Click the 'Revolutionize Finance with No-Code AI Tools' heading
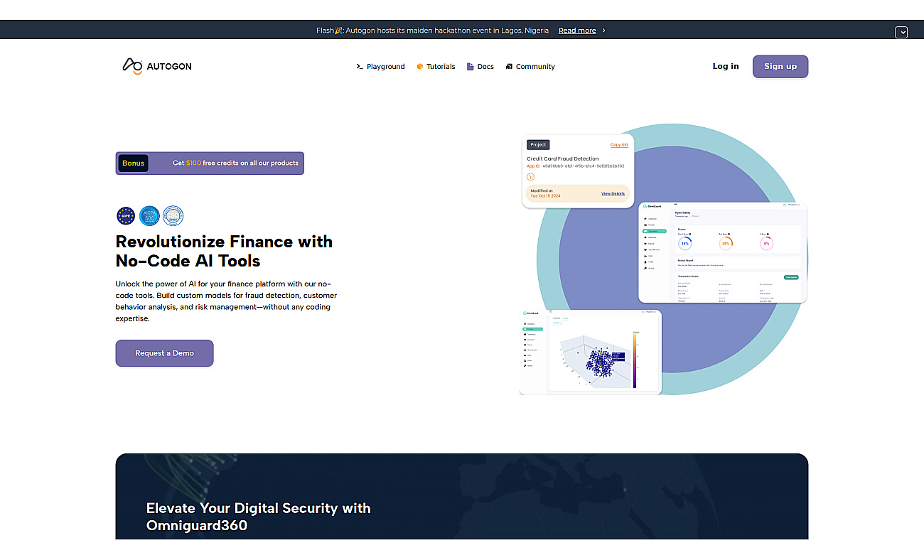 224,251
